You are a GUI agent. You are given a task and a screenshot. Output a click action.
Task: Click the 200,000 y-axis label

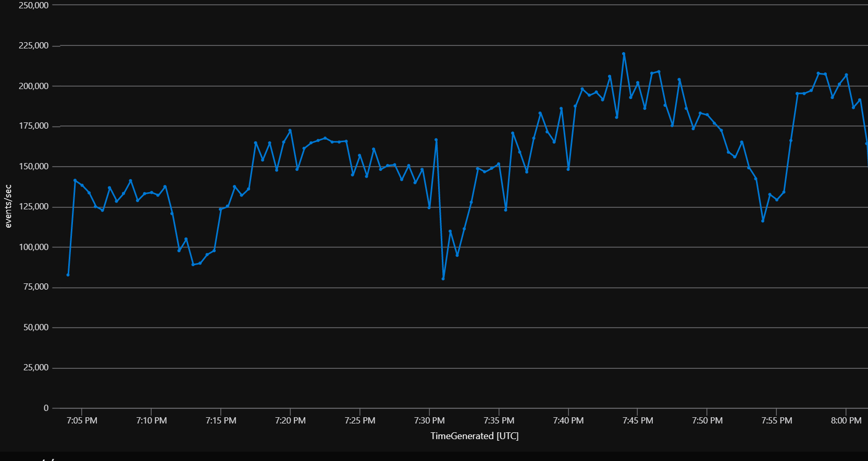34,86
